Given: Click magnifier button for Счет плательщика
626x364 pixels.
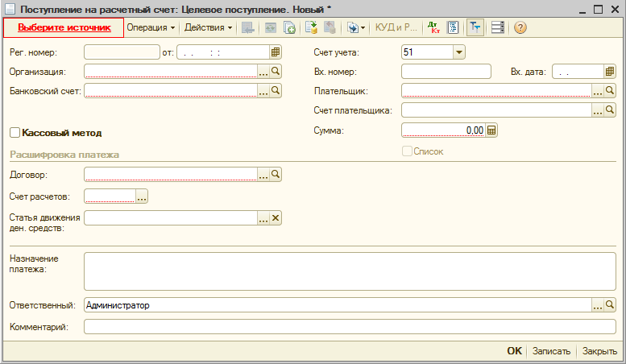Looking at the screenshot, I should pyautogui.click(x=610, y=110).
